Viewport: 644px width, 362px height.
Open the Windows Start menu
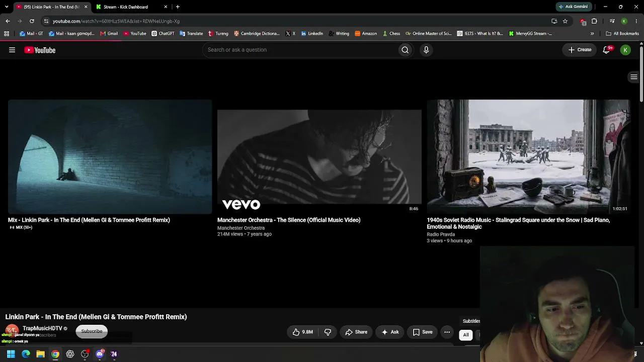pos(11,354)
